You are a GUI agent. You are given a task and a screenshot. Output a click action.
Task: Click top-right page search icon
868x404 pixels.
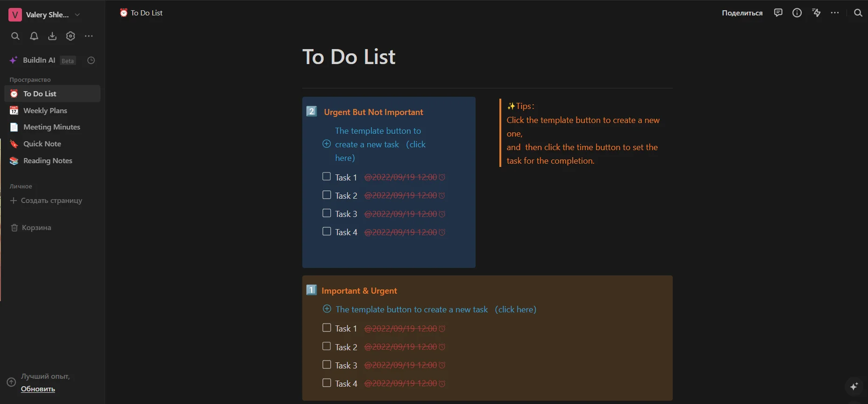pos(858,13)
